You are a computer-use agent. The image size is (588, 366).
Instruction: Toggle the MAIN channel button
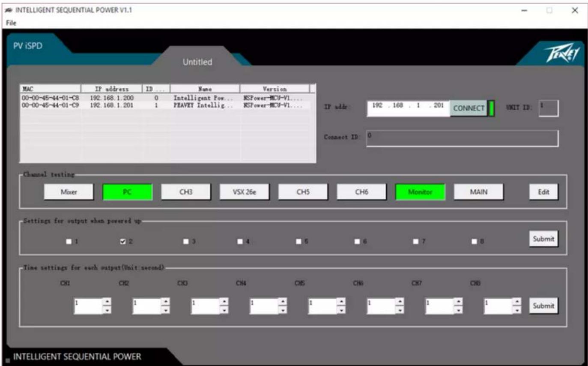(x=479, y=192)
